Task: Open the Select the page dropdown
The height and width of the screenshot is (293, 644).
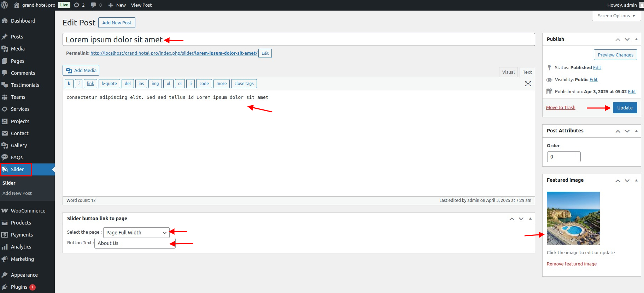Action: 136,233
